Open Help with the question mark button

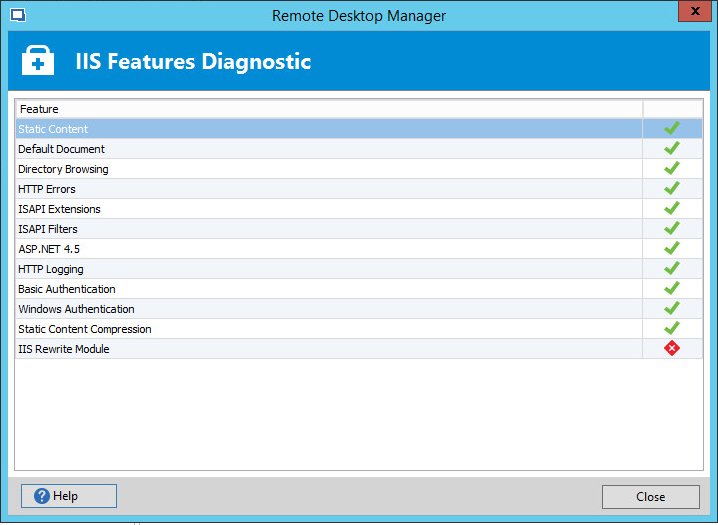coord(69,496)
